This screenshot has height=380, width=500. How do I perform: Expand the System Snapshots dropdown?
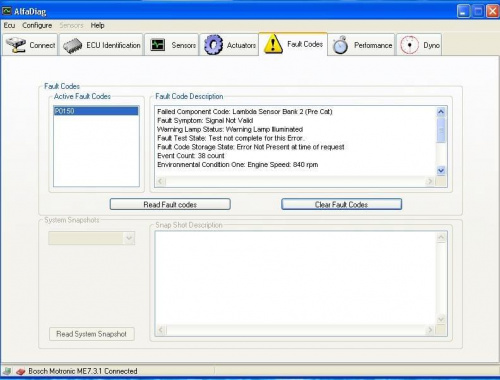(x=129, y=238)
